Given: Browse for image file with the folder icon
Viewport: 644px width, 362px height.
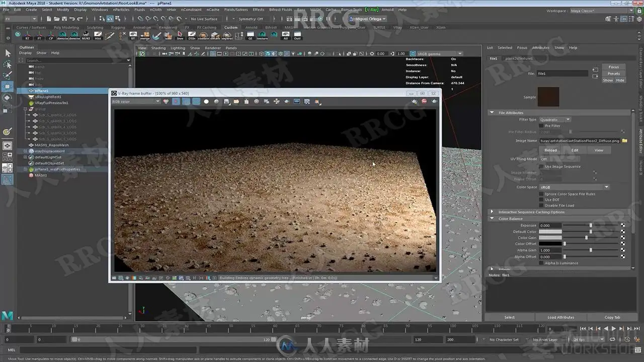Looking at the screenshot, I should click(624, 141).
